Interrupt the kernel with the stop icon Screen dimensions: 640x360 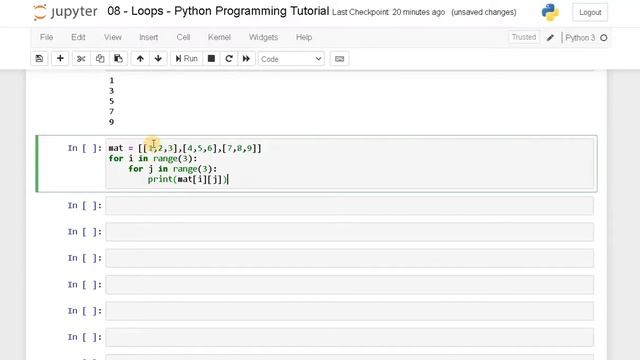(x=211, y=59)
